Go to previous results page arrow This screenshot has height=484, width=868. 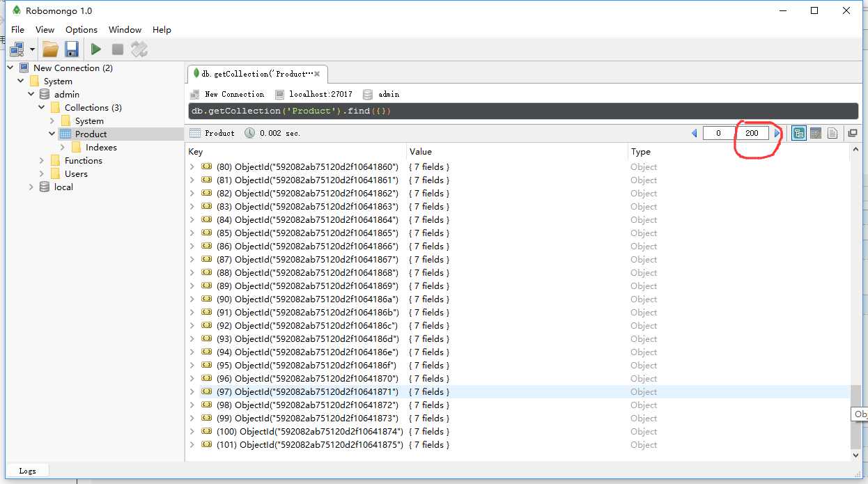(694, 133)
